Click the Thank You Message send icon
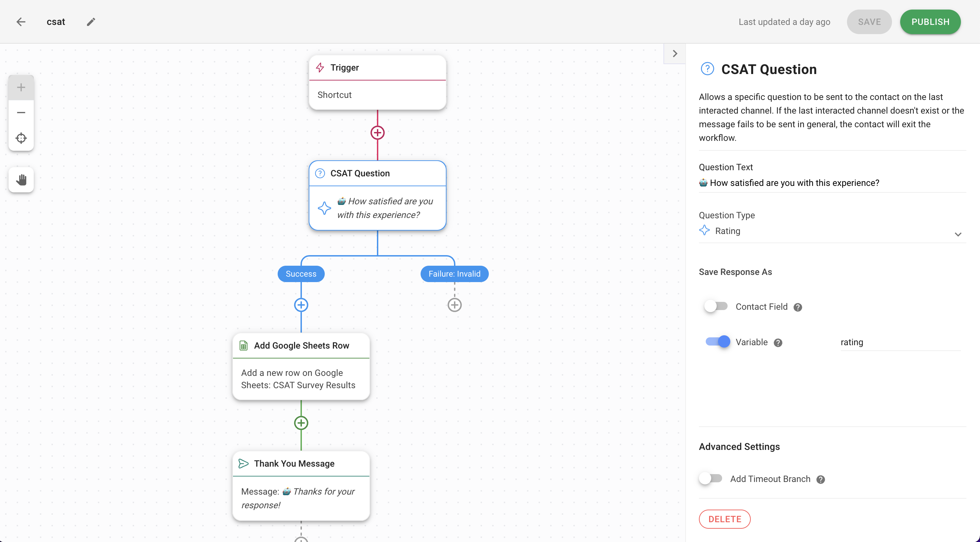Viewport: 980px width, 542px height. [244, 463]
